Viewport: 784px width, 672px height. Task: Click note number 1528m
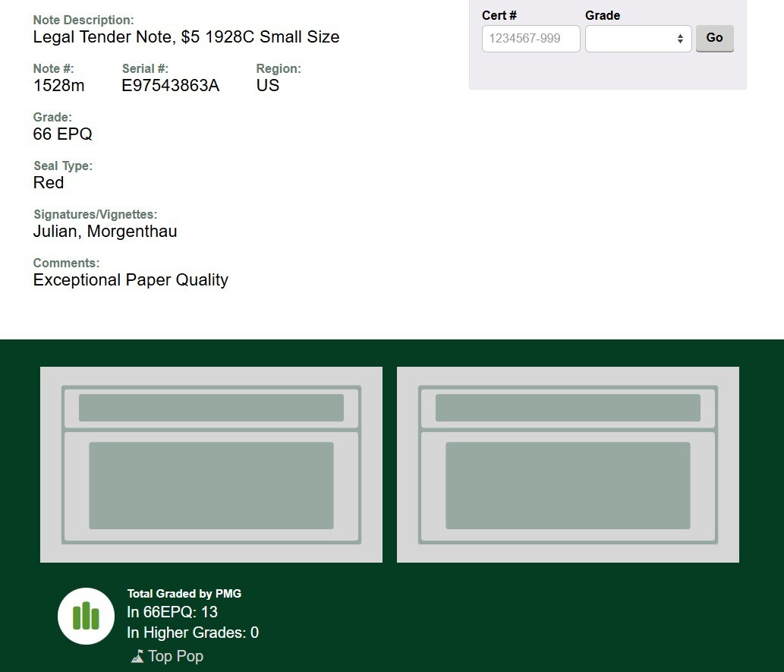(x=59, y=86)
